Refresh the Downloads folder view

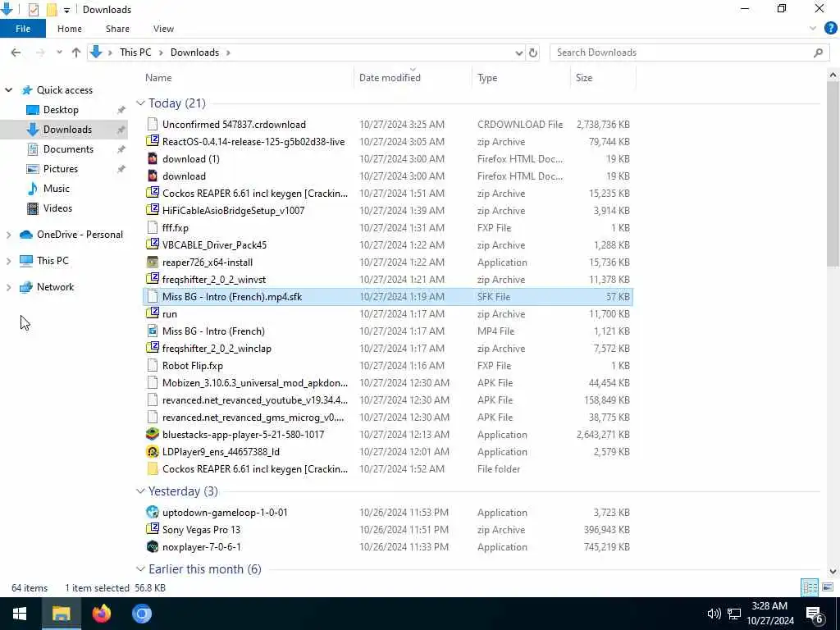tap(533, 52)
